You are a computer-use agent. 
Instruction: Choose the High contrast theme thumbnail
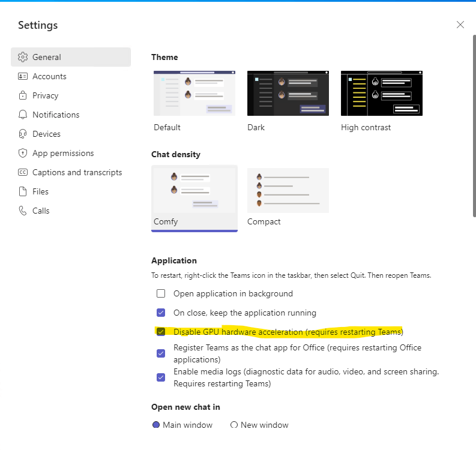(x=382, y=93)
